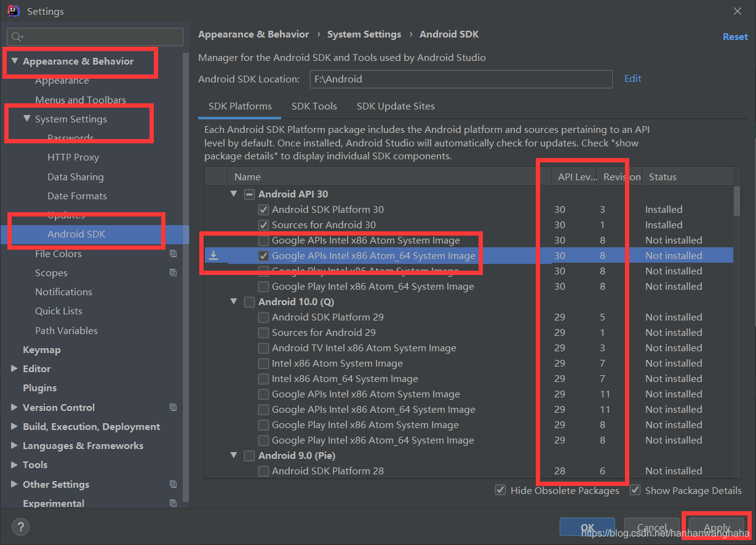Disable the Hide Obsolete Packages checkbox

(x=501, y=490)
